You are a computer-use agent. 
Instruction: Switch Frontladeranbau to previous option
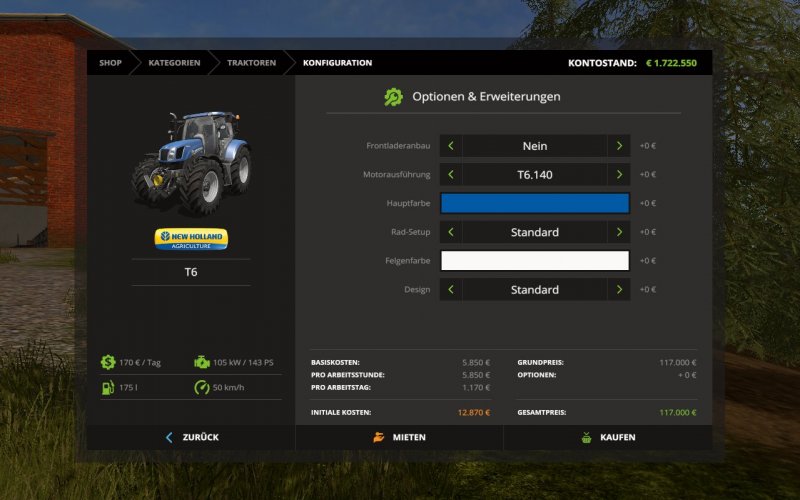pos(451,146)
